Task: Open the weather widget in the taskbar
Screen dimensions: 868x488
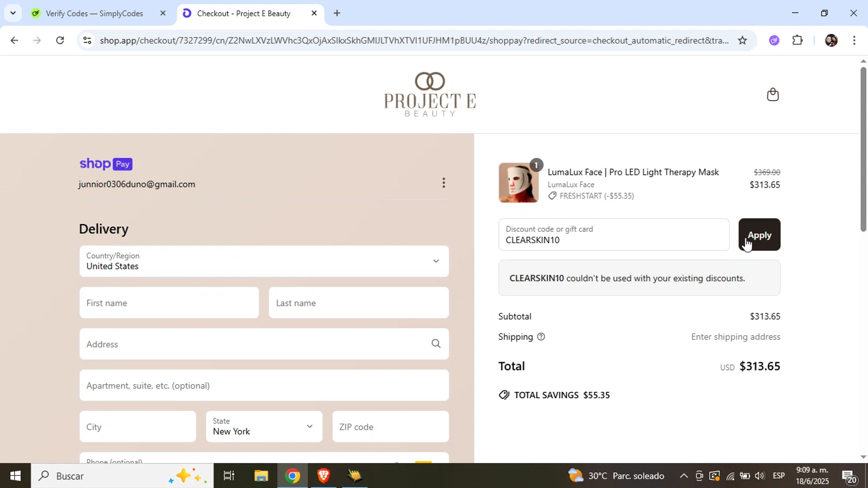Action: coord(616,476)
